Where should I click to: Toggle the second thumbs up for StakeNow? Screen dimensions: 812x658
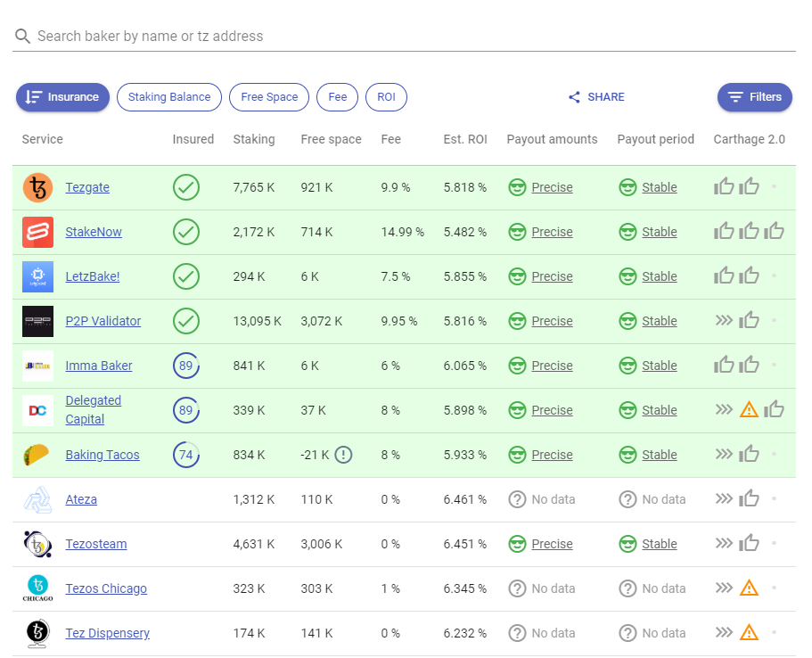pyautogui.click(x=750, y=230)
